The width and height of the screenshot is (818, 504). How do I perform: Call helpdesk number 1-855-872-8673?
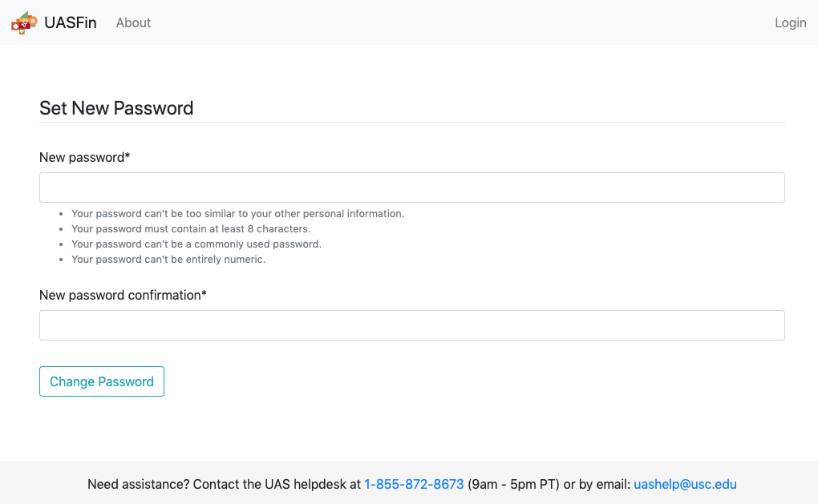414,484
